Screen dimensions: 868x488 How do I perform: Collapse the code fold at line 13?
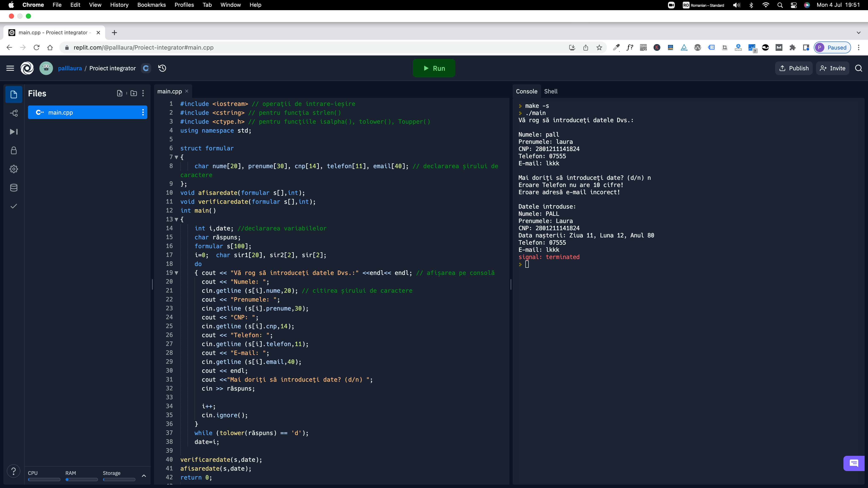click(177, 219)
